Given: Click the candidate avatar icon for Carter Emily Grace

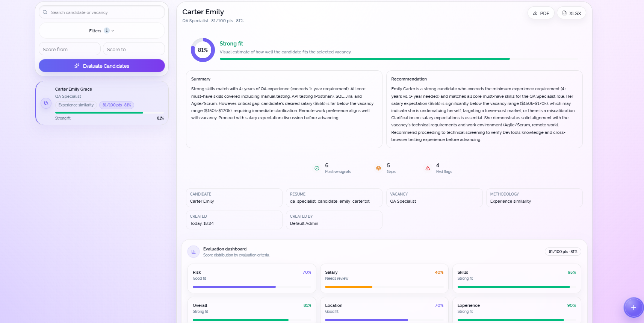Looking at the screenshot, I should [46, 103].
